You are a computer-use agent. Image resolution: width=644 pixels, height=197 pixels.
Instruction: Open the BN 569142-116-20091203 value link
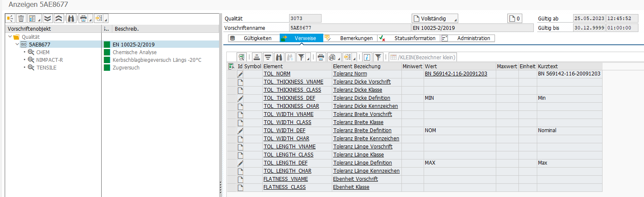coord(456,74)
